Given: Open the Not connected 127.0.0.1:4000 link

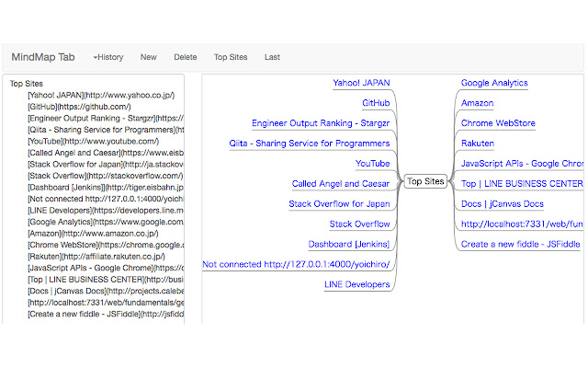Looking at the screenshot, I should pos(296,264).
